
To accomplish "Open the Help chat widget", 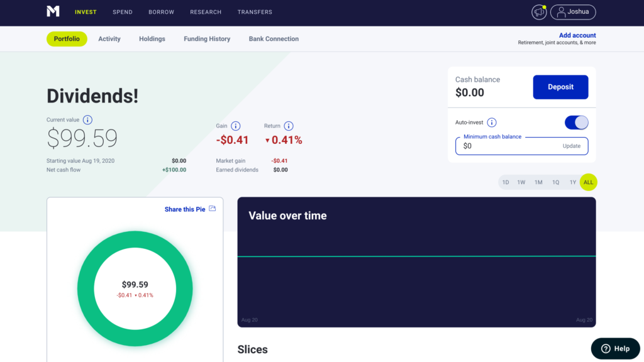I will [615, 349].
